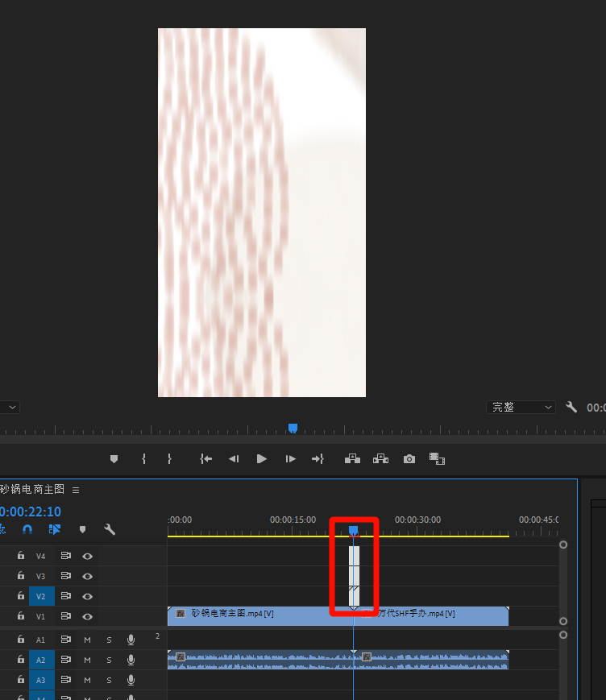606x700 pixels.
Task: Solo audio track A2
Action: click(109, 660)
